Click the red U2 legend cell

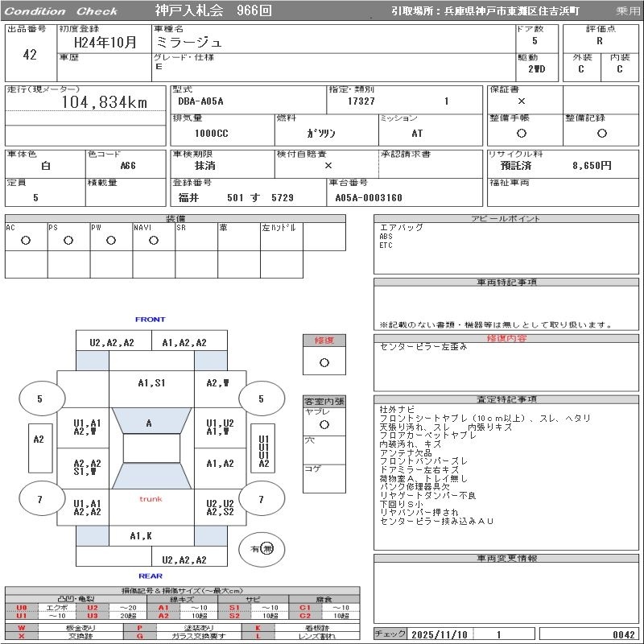pos(93,608)
